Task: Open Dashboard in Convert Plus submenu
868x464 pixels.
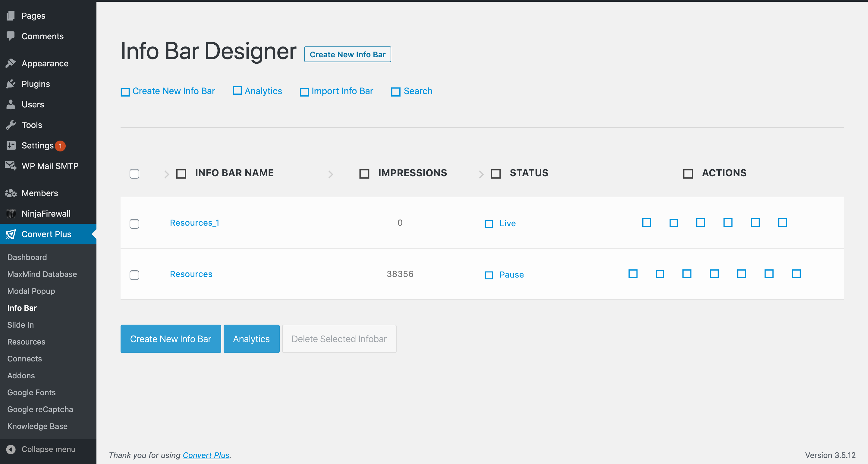Action: [x=27, y=257]
